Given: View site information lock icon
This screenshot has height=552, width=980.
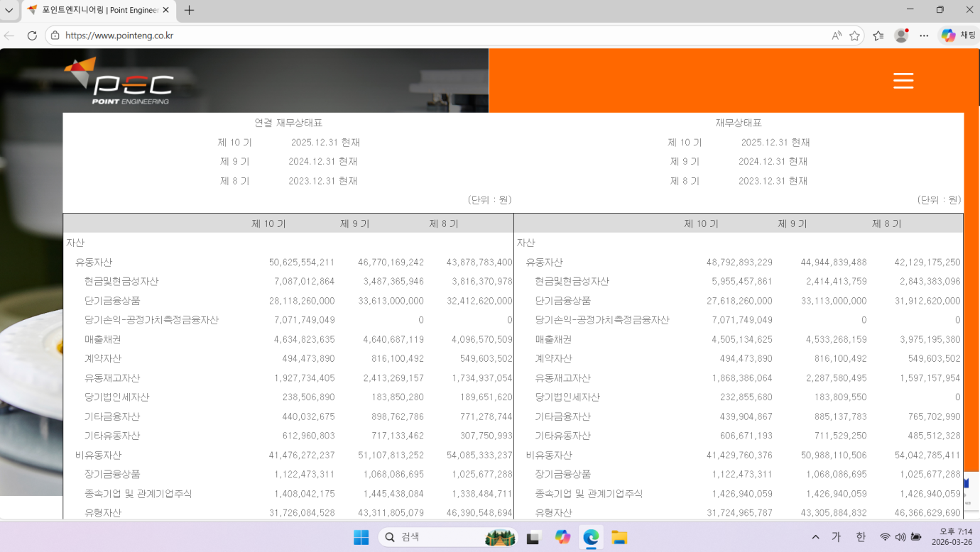Looking at the screenshot, I should 55,35.
